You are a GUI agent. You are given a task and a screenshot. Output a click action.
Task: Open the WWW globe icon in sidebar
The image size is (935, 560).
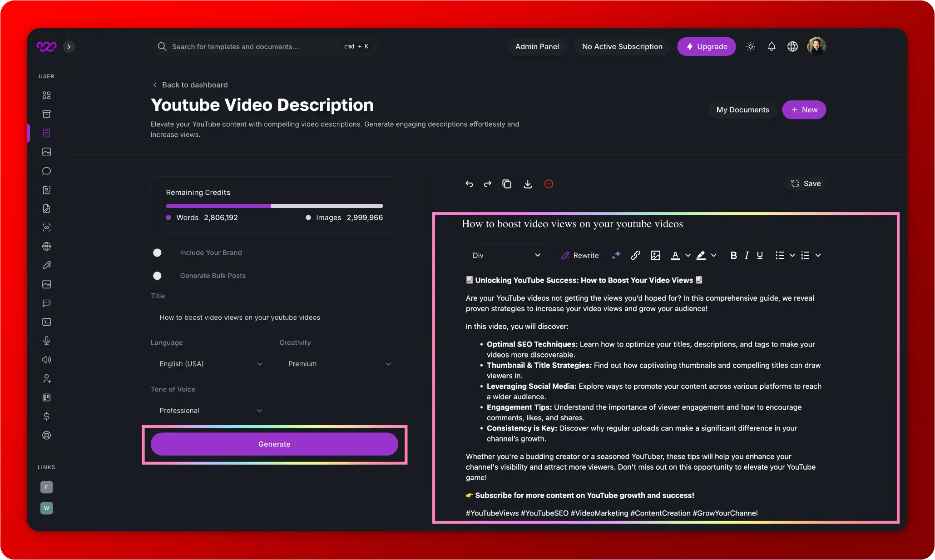pyautogui.click(x=46, y=246)
